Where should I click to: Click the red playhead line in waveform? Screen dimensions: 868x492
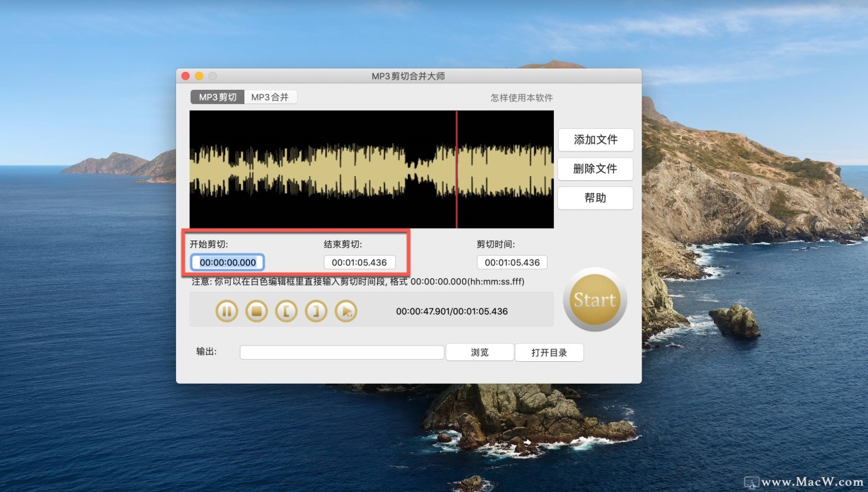(x=457, y=169)
